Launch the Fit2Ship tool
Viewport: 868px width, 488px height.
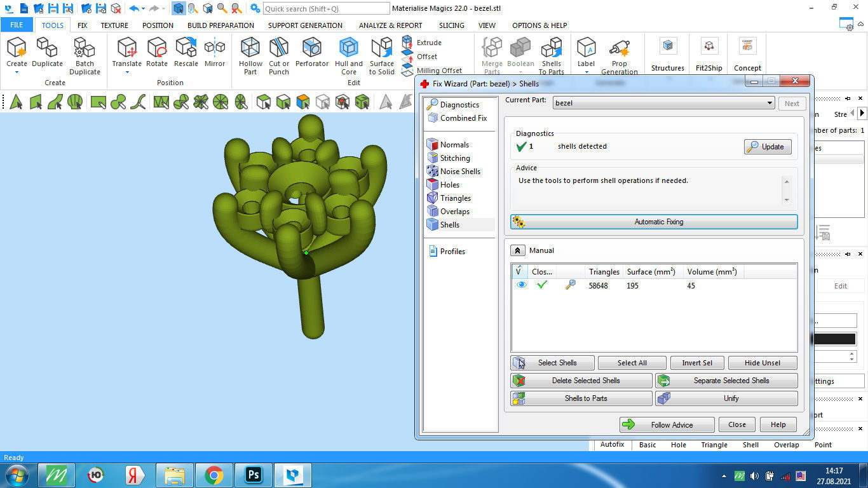[x=709, y=55]
